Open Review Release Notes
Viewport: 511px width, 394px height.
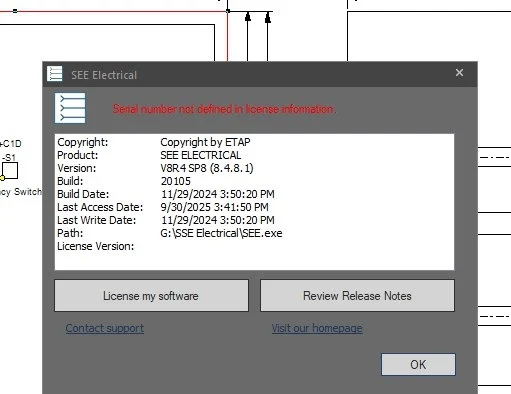point(357,296)
